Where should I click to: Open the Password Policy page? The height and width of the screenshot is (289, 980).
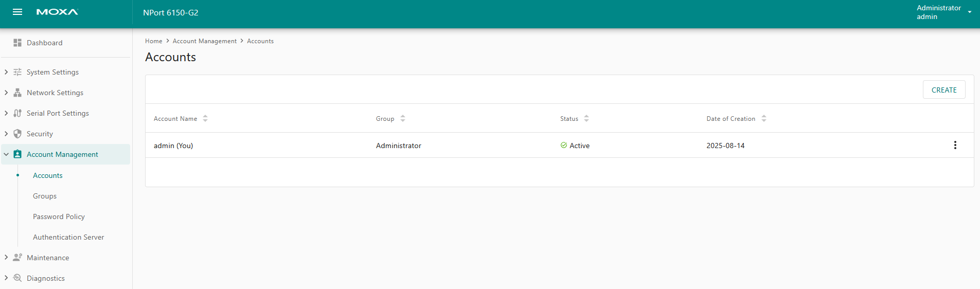pyautogui.click(x=59, y=216)
